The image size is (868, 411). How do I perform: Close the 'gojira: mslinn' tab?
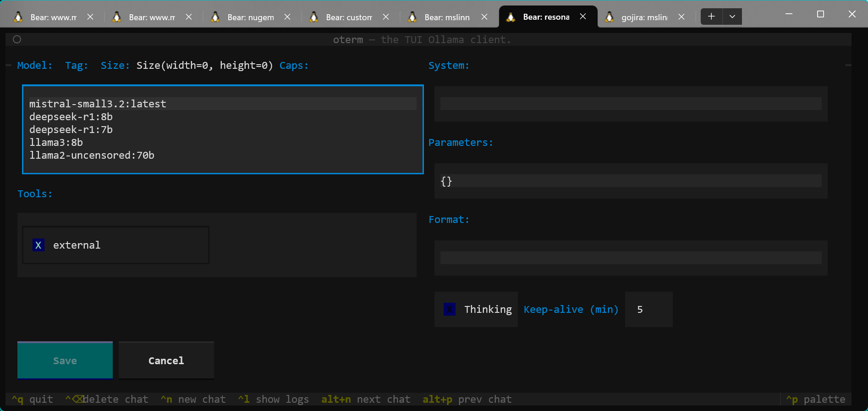[x=681, y=17]
